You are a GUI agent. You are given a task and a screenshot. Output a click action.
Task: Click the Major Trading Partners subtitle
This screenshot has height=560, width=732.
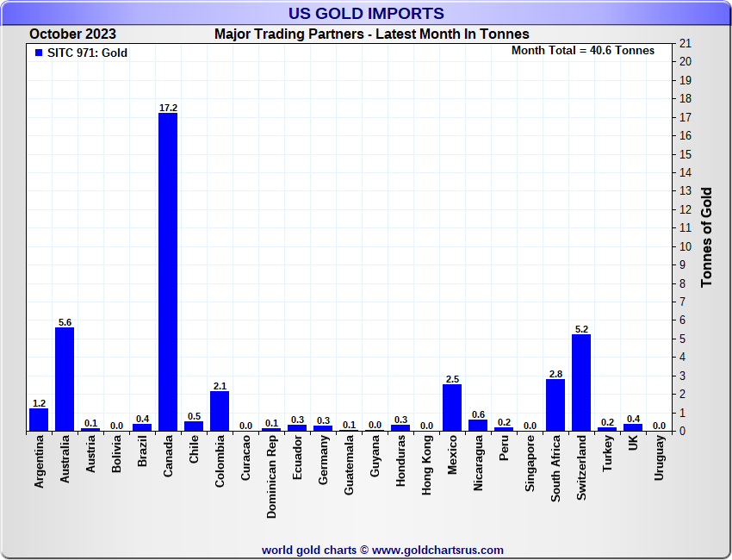coord(371,34)
